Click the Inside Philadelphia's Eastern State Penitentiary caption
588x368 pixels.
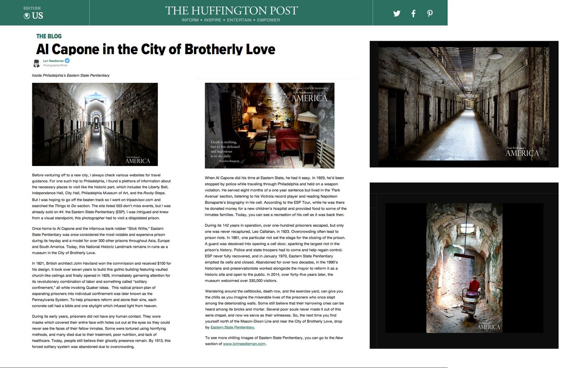point(71,75)
